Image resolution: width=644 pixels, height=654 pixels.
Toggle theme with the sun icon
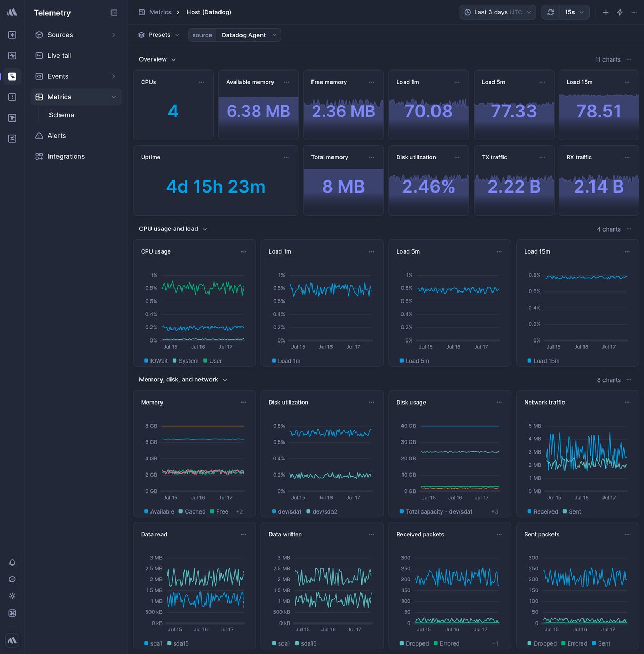click(x=12, y=596)
